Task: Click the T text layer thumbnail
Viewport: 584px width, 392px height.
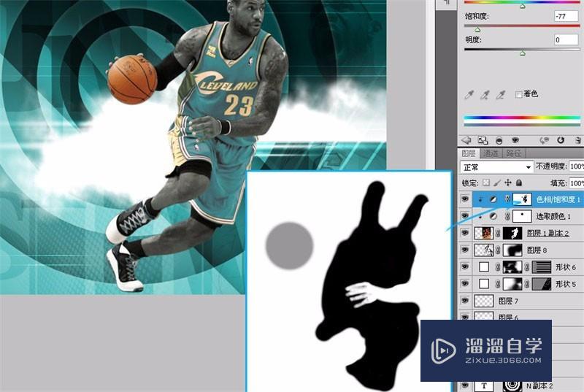Action: (484, 385)
